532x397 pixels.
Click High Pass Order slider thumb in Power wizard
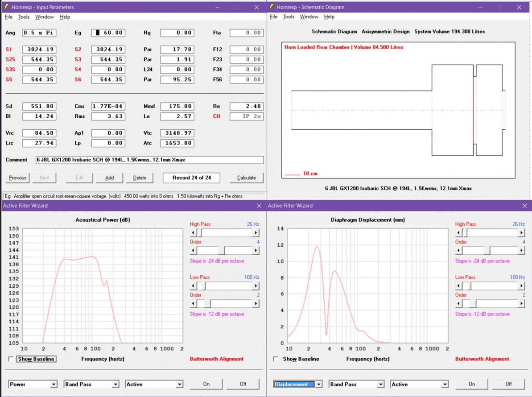[x=221, y=250]
